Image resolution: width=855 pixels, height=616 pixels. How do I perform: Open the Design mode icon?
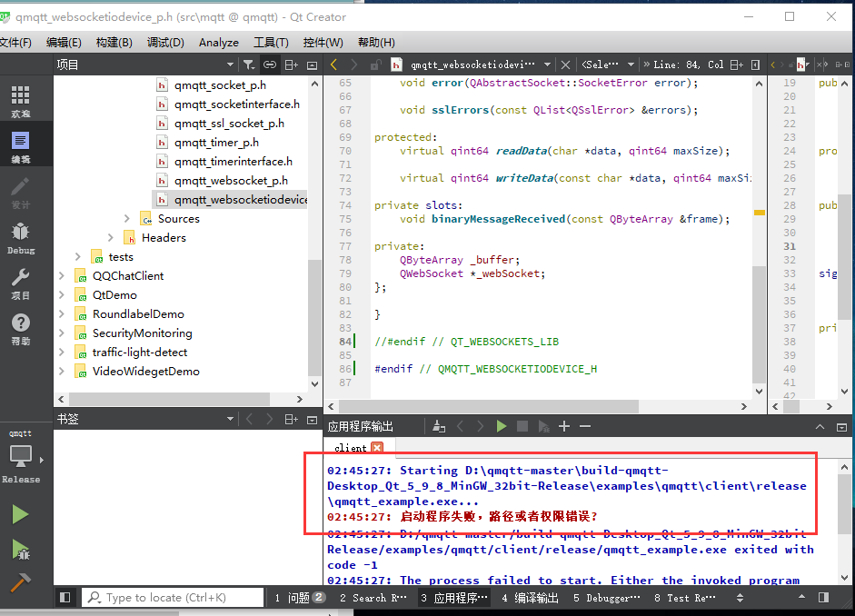(x=21, y=193)
